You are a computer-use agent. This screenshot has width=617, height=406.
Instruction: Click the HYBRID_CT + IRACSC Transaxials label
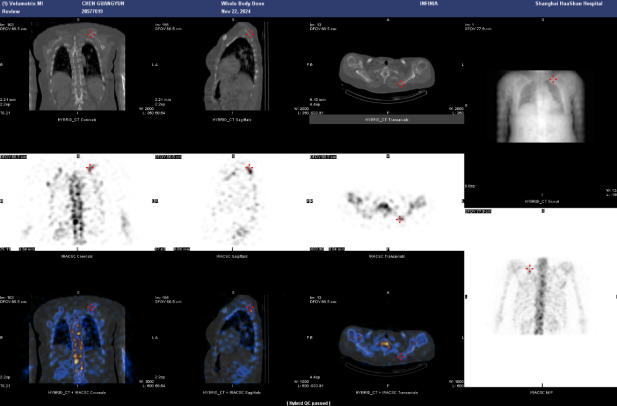[386, 392]
